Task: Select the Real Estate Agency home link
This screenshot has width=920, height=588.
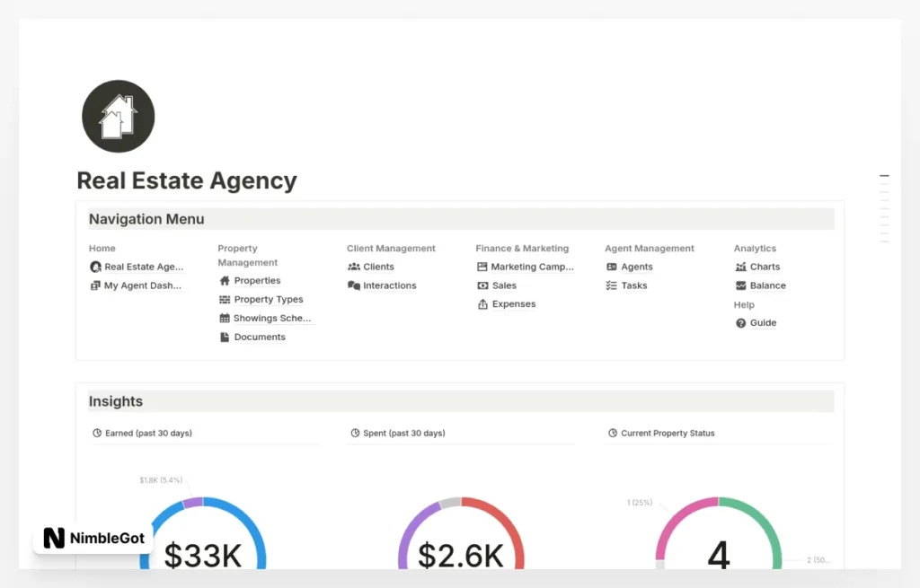Action: (x=142, y=267)
